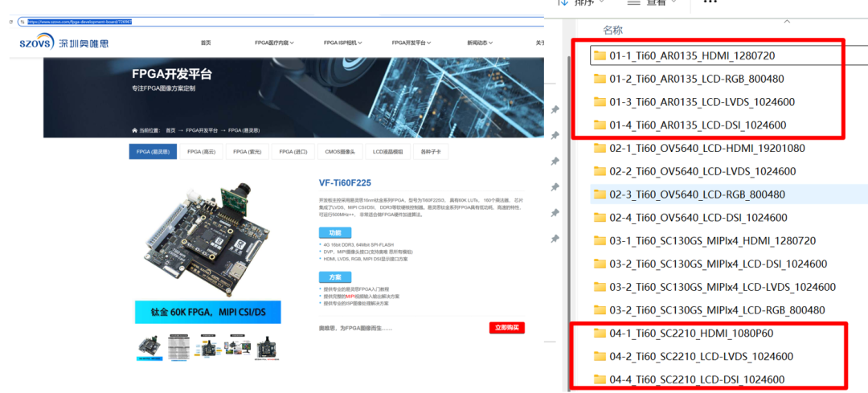Viewport: 868px width, 393px height.
Task: Click the blue 功能 label
Action: pyautogui.click(x=335, y=232)
